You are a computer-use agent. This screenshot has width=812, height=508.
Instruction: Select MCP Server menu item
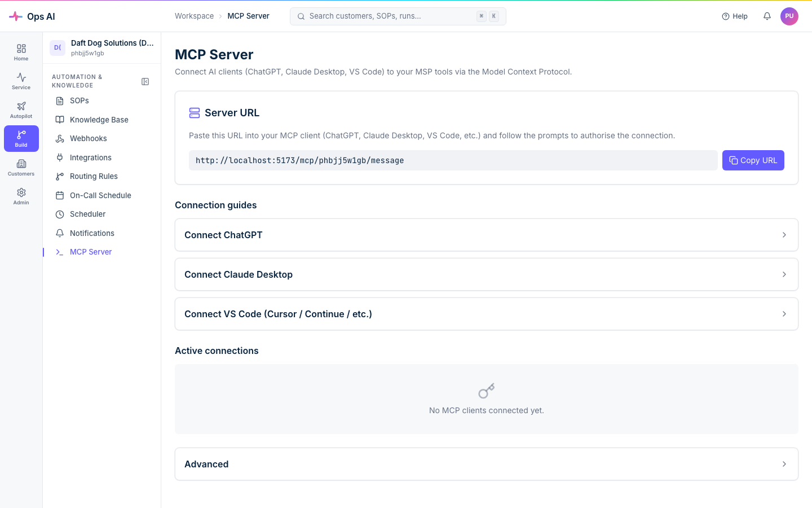click(x=102, y=252)
